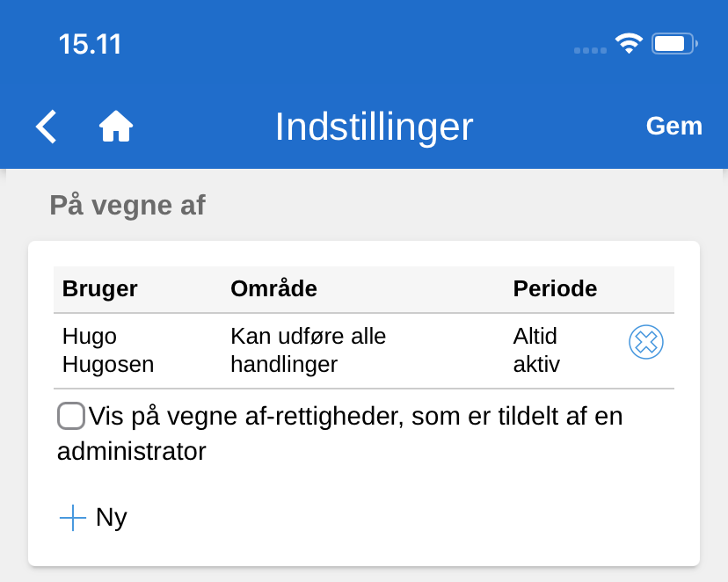Click the Område column header
728x582 pixels.
point(273,288)
